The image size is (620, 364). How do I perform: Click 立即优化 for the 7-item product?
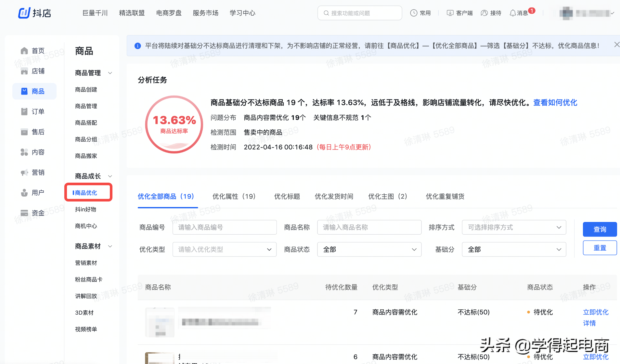596,312
